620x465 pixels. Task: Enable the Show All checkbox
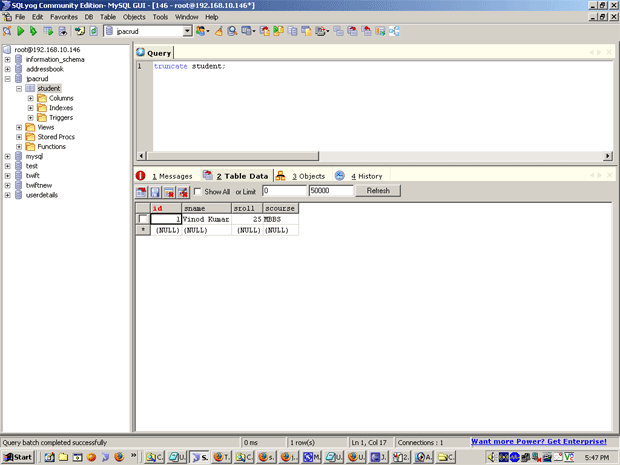click(x=197, y=191)
